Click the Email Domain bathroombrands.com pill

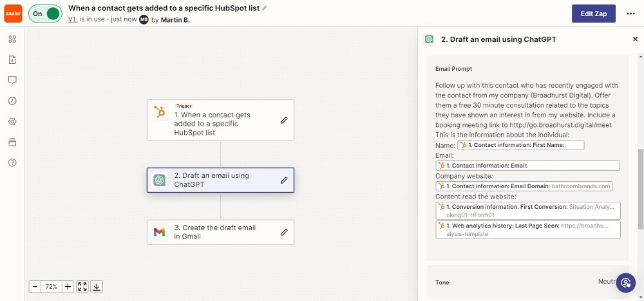(524, 186)
